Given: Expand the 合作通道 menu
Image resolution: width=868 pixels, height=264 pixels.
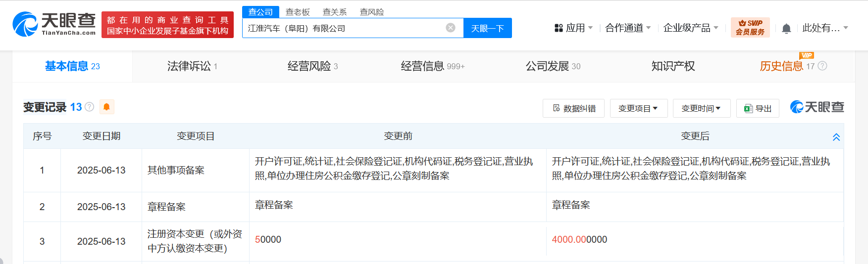Looking at the screenshot, I should [x=628, y=28].
